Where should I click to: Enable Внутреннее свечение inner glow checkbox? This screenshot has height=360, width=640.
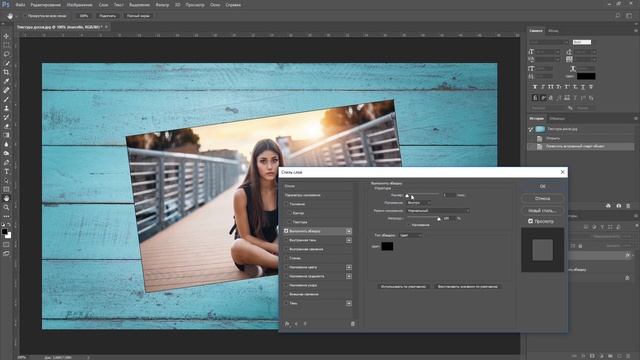[x=286, y=249]
